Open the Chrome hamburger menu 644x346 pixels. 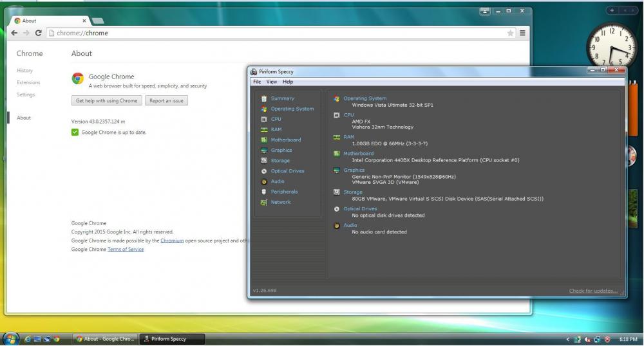(522, 33)
